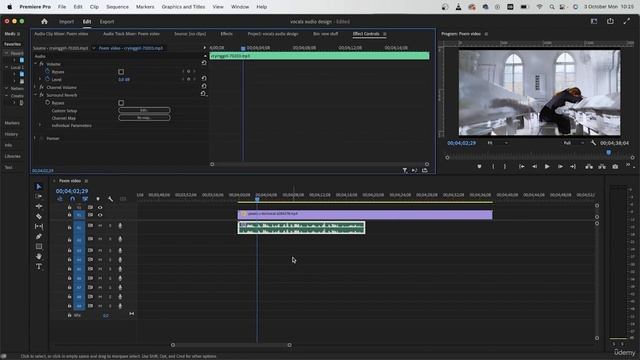Open the Effects panel tab
Screen dimensions: 640x360
227,34
